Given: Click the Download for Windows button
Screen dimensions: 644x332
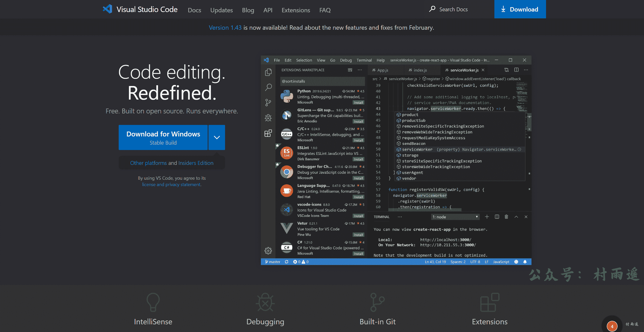Looking at the screenshot, I should [163, 137].
